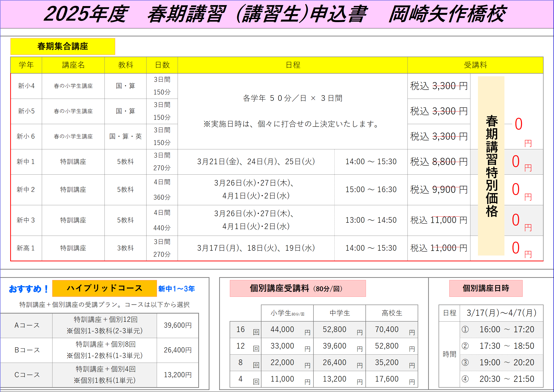Select the 70,400 high school fee cell

(387, 330)
